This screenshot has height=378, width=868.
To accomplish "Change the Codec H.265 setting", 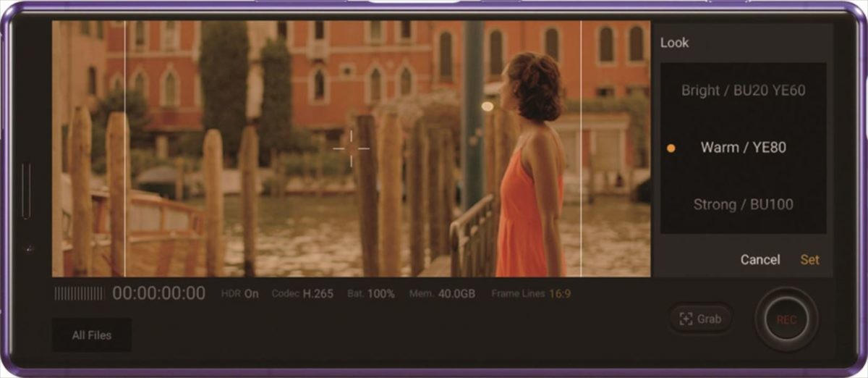I will 302,294.
